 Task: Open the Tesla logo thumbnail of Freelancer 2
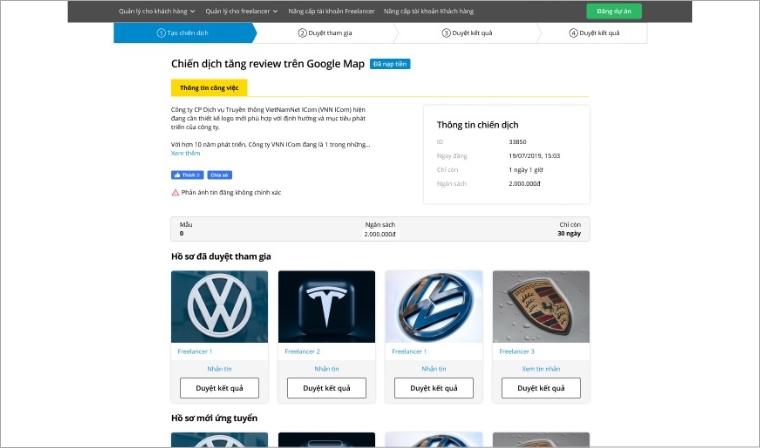(327, 306)
